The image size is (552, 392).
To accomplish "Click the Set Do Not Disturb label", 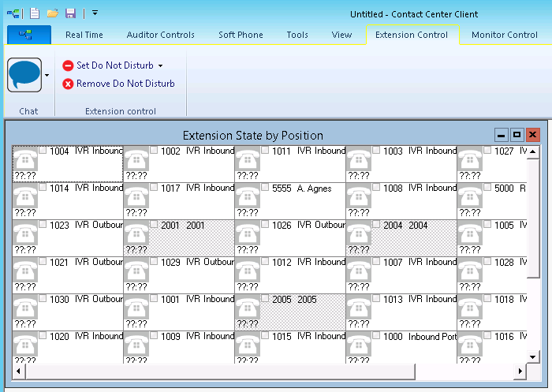I will pos(115,65).
